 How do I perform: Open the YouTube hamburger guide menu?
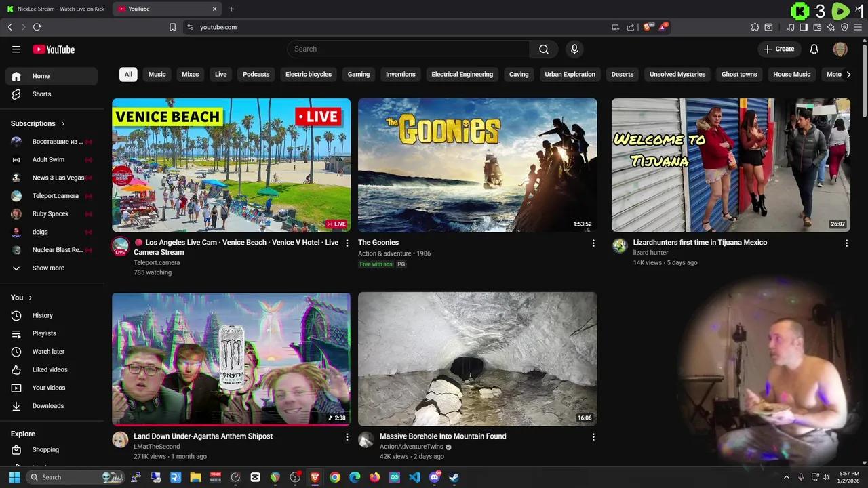click(16, 49)
